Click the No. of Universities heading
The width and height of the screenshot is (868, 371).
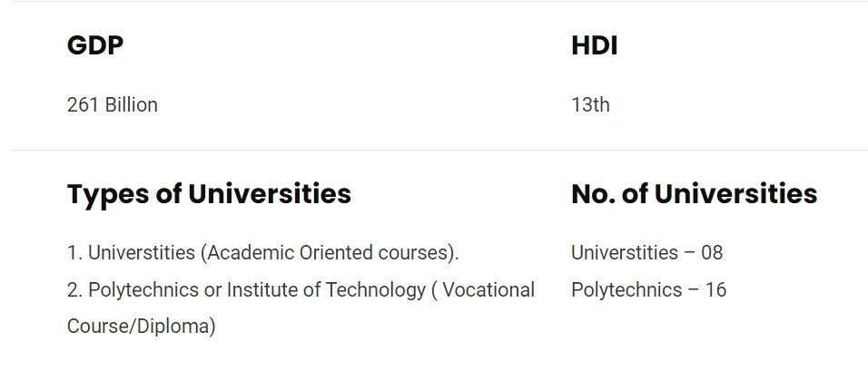tap(694, 194)
